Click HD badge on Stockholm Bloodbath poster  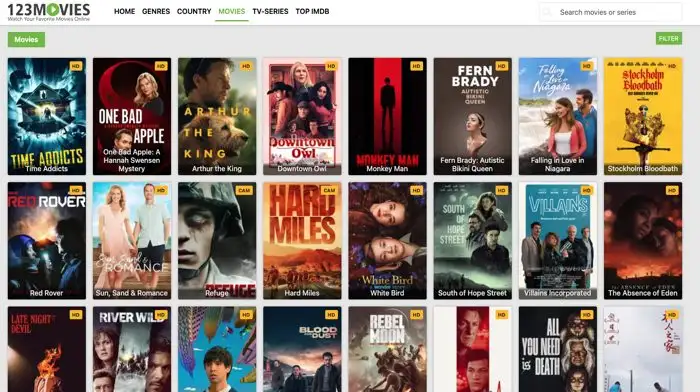(x=672, y=66)
